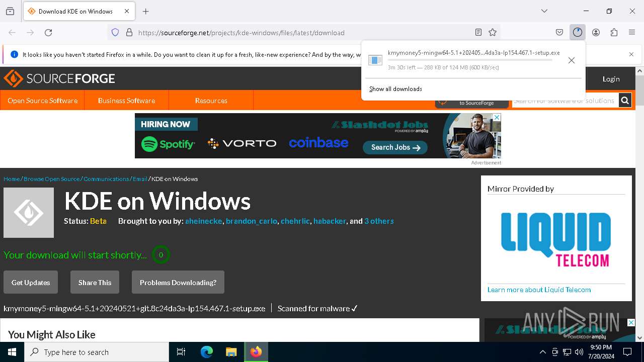Show hidden system tray icons
Screen dimensions: 644x362
[542, 352]
